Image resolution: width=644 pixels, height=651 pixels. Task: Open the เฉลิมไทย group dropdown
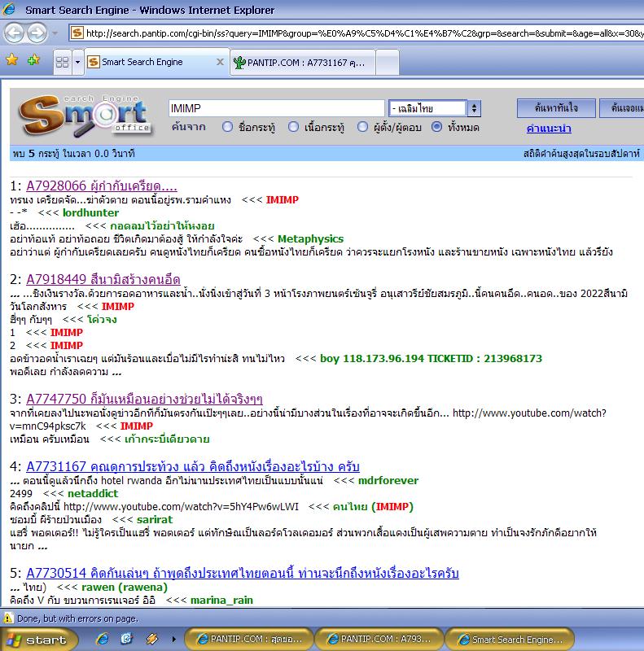click(435, 108)
